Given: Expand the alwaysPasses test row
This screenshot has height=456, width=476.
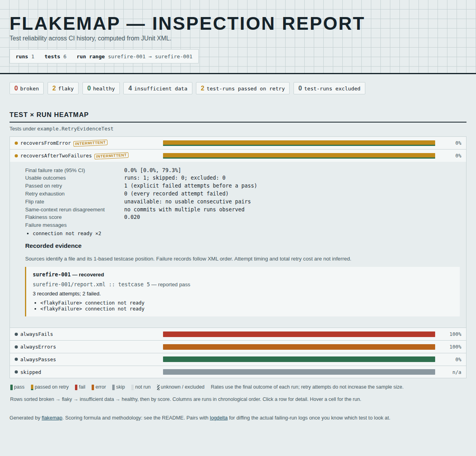Looking at the screenshot, I should [x=238, y=360].
